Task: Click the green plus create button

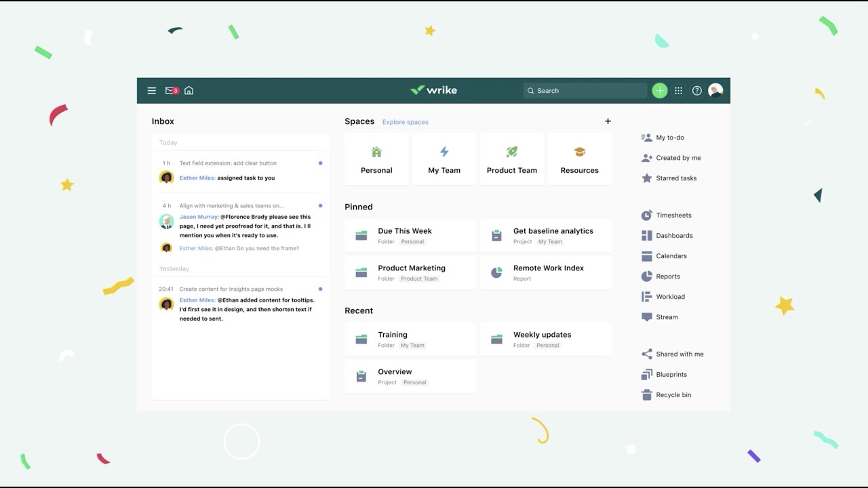Action: [x=660, y=90]
